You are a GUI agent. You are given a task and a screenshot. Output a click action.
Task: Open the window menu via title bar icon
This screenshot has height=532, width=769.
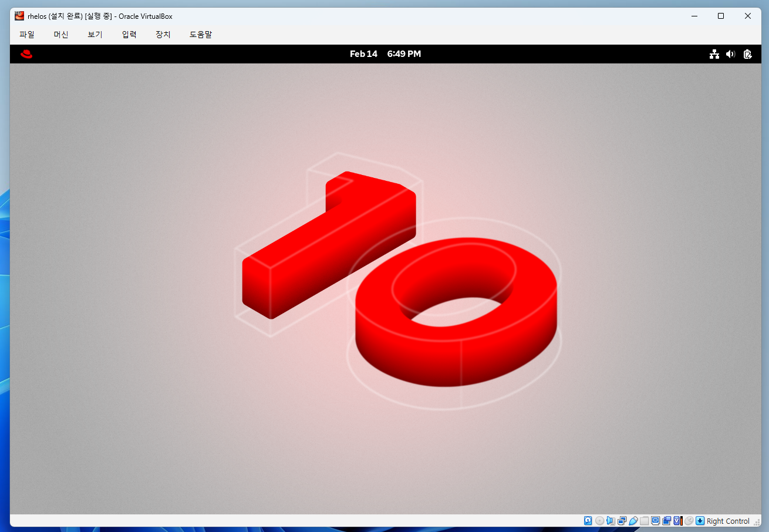click(18, 16)
